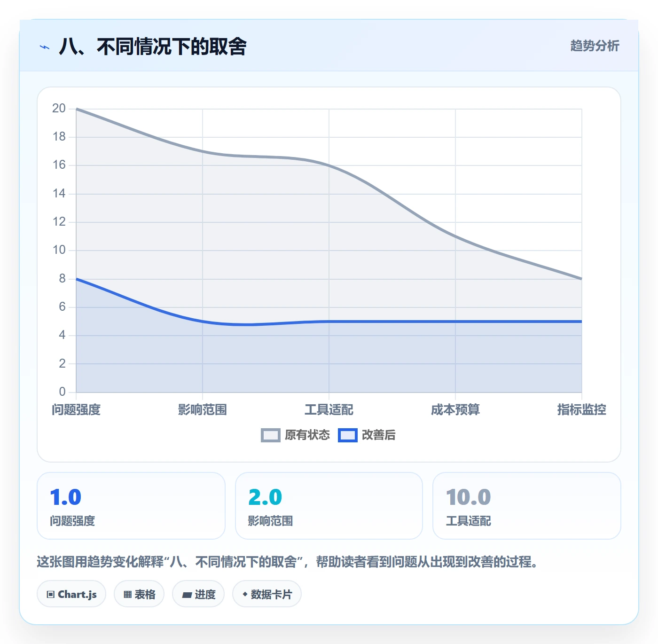Toggle the 改善后 legend swatch
Viewport: 658px width, 644px height.
point(347,435)
